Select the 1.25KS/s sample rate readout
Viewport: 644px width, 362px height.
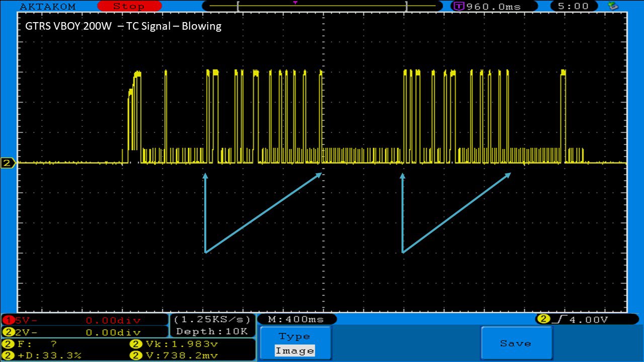[212, 319]
